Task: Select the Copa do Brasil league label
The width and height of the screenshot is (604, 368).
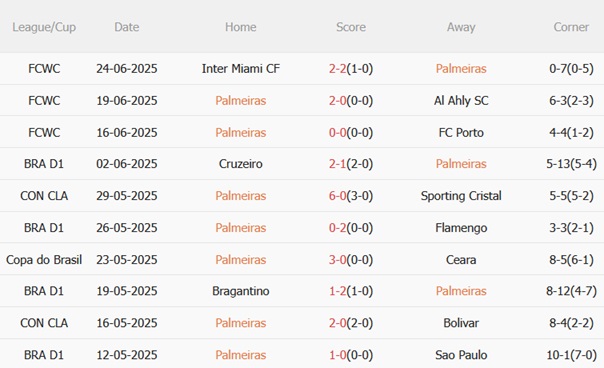Action: (x=44, y=260)
